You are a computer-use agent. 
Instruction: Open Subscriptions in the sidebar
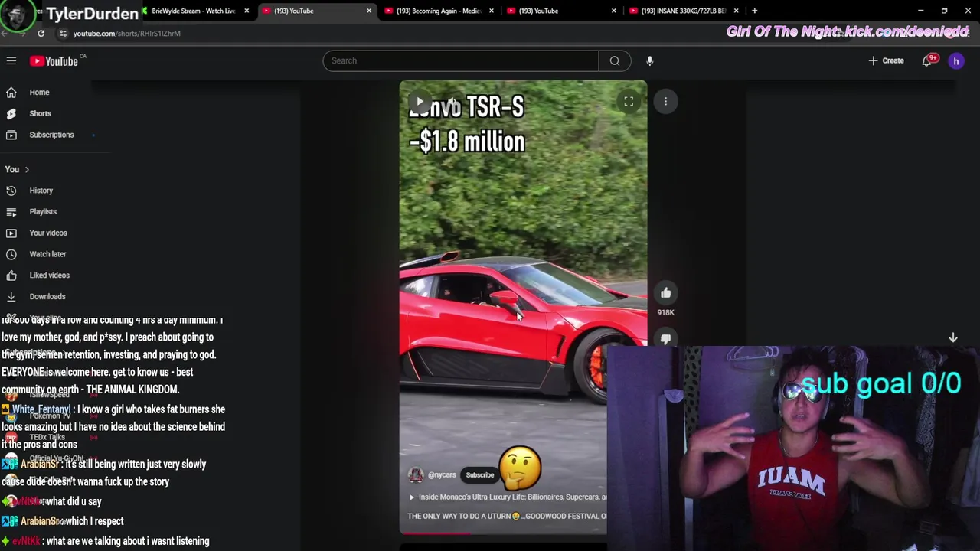(51, 135)
